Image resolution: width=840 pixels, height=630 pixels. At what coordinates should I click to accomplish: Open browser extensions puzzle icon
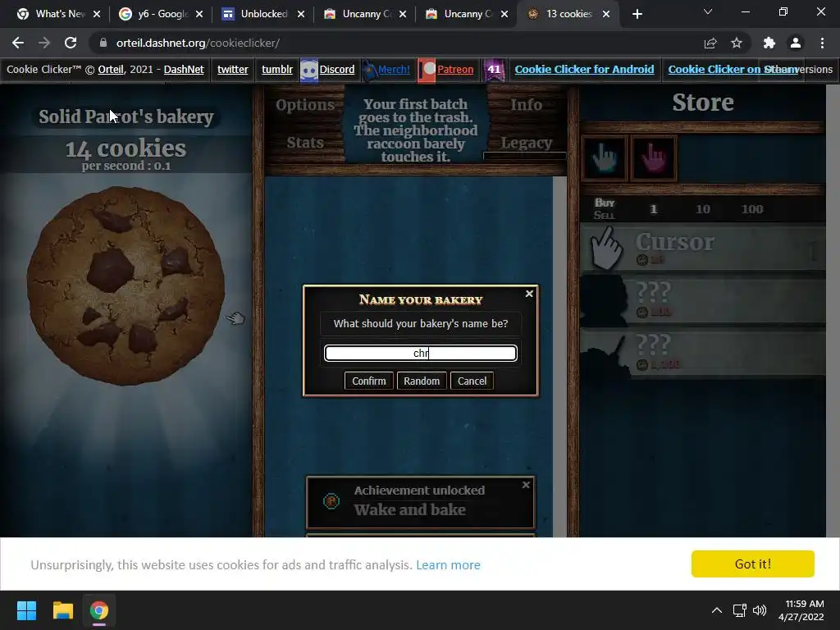coord(769,43)
